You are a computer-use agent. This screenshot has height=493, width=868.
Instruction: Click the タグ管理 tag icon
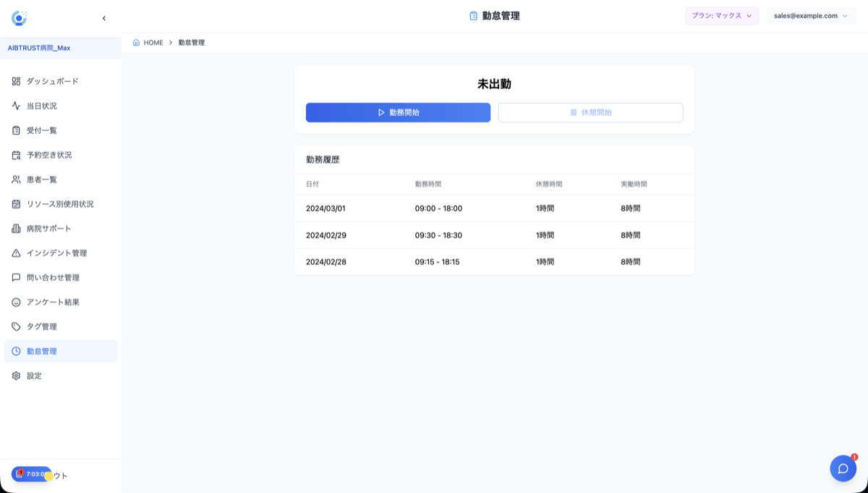16,326
